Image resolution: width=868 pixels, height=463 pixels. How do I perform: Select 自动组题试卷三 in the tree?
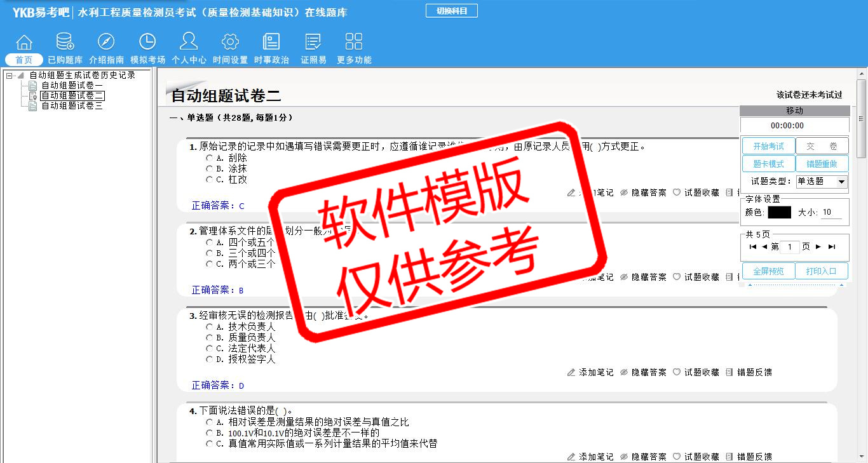[x=72, y=106]
